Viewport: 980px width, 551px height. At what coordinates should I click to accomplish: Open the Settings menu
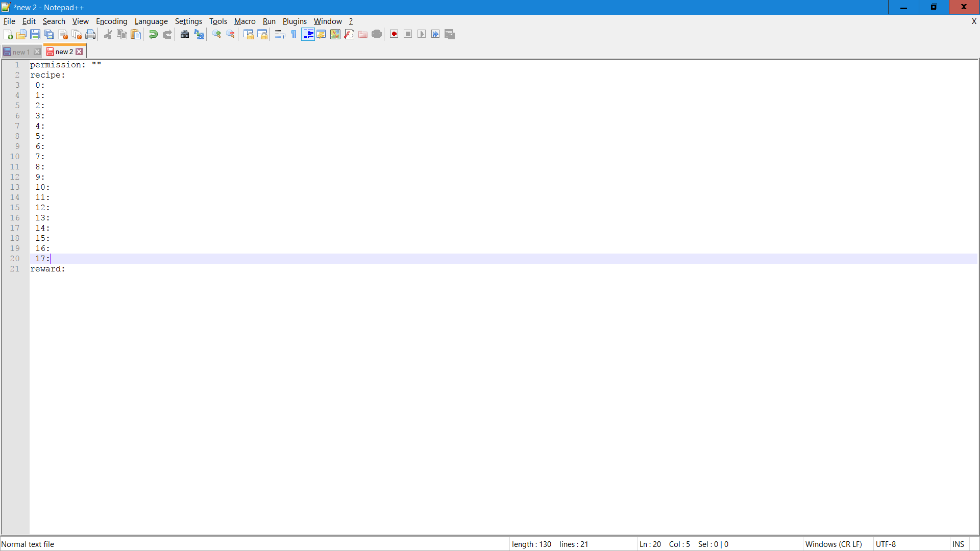[x=188, y=21]
